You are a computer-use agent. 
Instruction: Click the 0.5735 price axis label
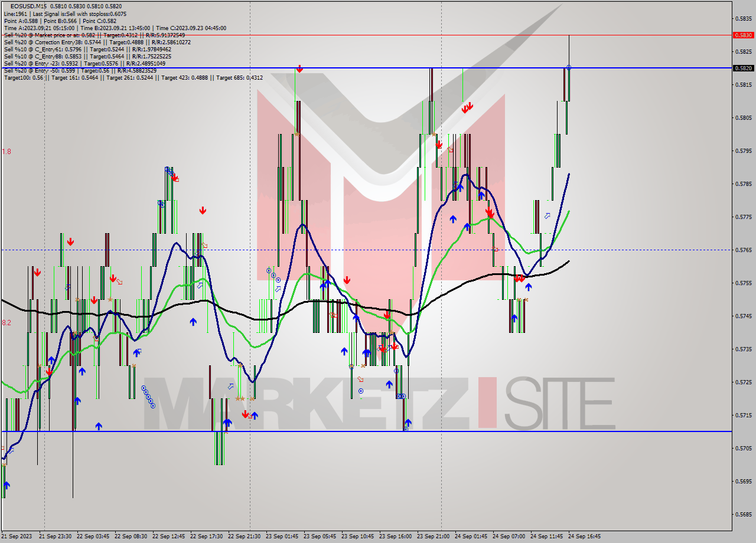743,349
